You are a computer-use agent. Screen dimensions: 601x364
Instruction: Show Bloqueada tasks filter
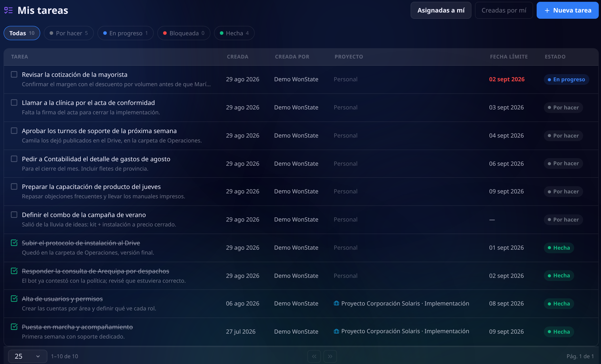[184, 33]
